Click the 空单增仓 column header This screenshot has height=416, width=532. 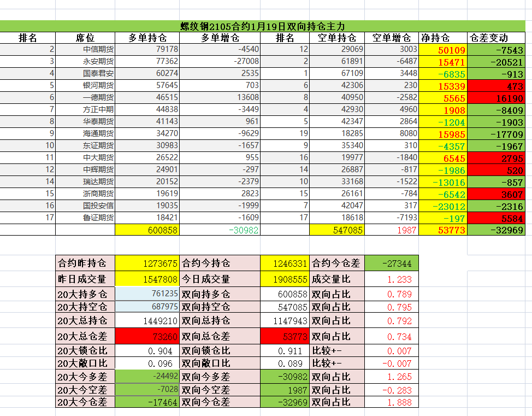[392, 38]
